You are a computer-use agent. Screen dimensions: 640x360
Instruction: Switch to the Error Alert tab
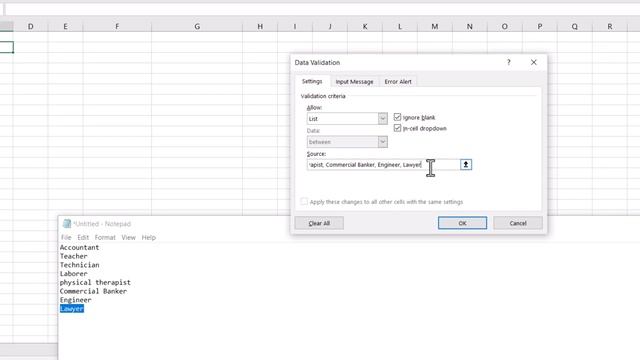398,82
